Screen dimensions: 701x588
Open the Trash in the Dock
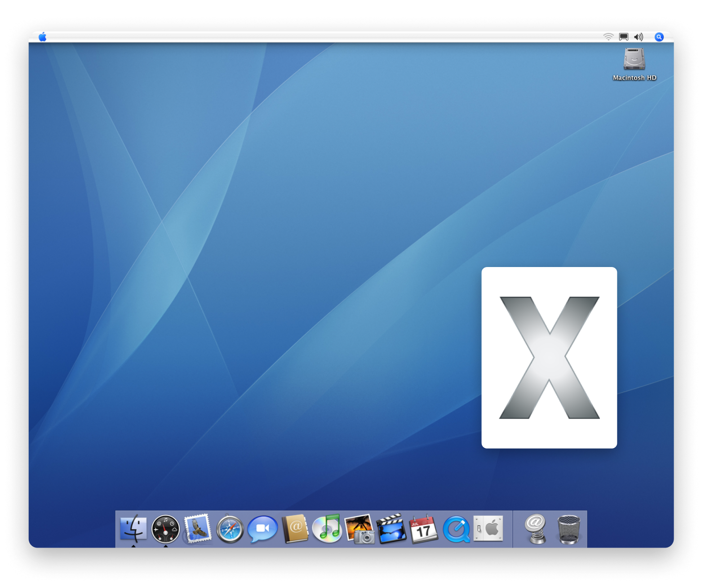point(569,530)
